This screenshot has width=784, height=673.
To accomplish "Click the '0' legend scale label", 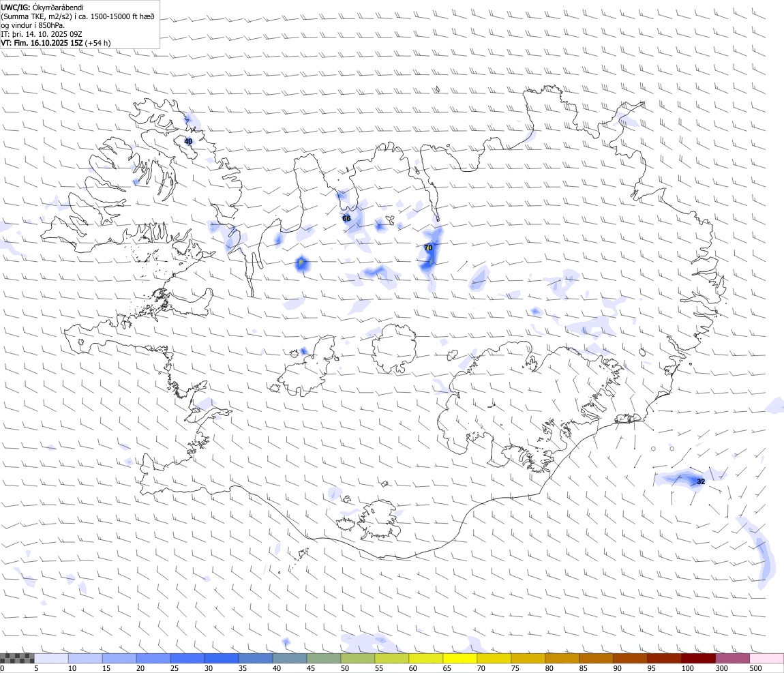I will [2, 668].
